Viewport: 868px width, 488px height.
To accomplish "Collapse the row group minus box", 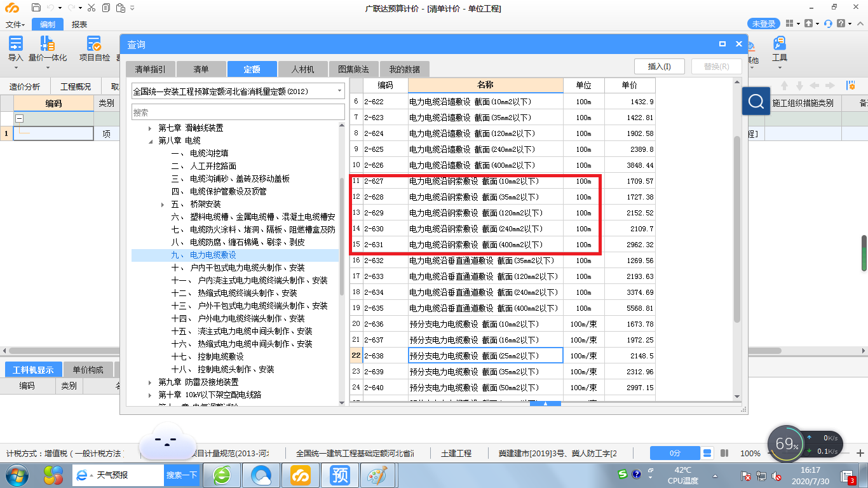I will [19, 118].
